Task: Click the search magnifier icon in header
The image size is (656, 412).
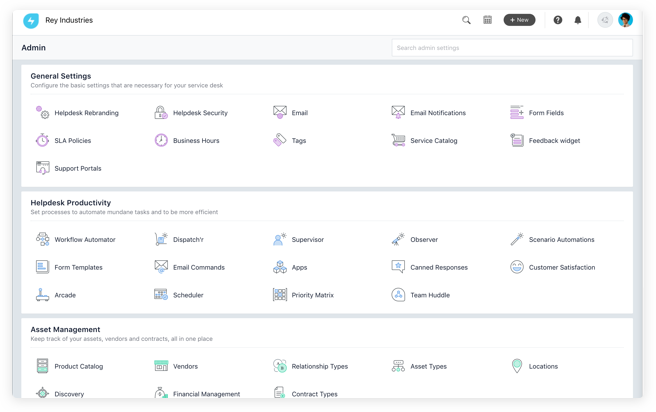Action: [466, 20]
